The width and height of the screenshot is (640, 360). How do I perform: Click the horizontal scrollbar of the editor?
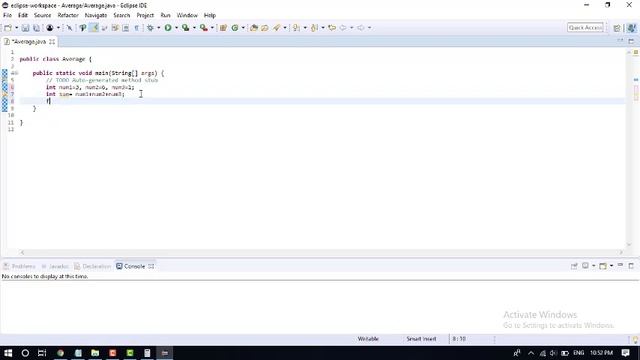point(322,252)
